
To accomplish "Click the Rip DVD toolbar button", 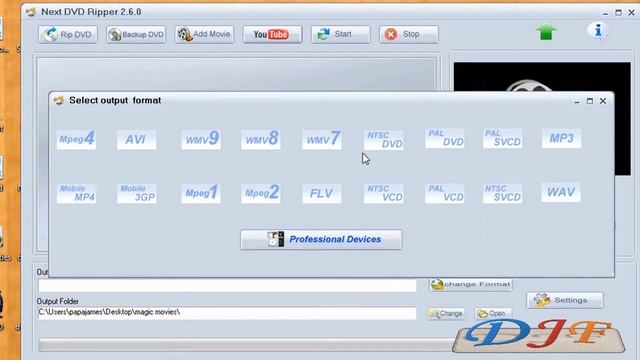I will pyautogui.click(x=68, y=34).
